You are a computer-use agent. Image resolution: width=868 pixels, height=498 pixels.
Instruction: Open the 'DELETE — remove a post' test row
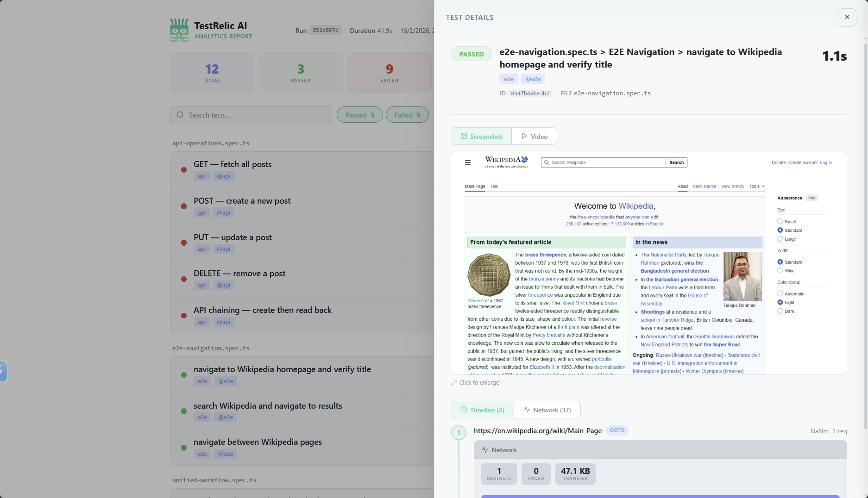point(302,279)
